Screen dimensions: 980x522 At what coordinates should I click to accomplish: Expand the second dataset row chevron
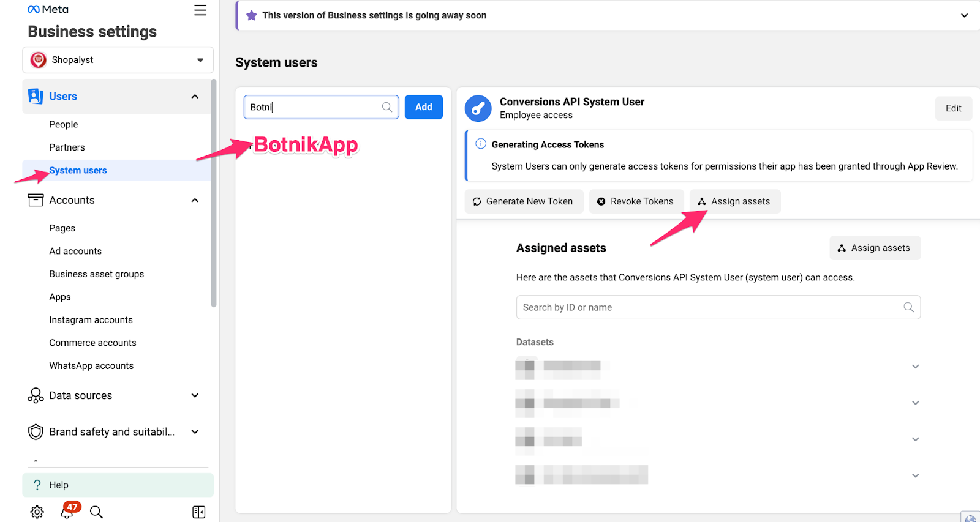point(915,403)
